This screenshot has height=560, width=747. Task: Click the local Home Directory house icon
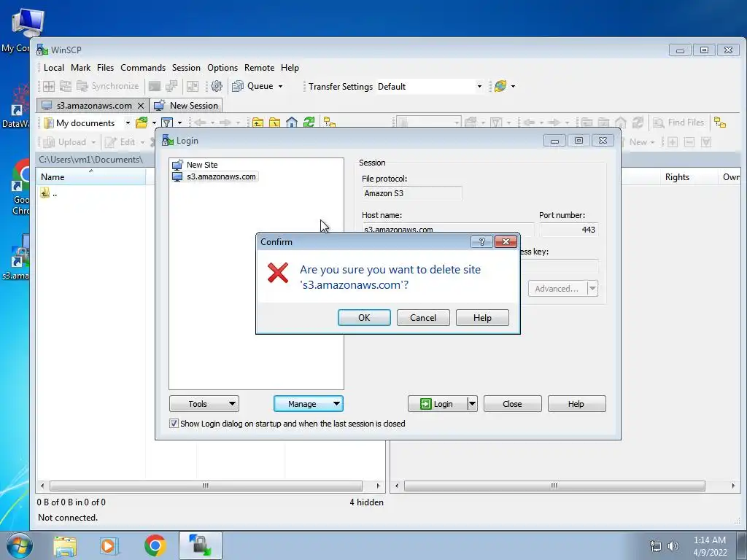[x=292, y=122]
